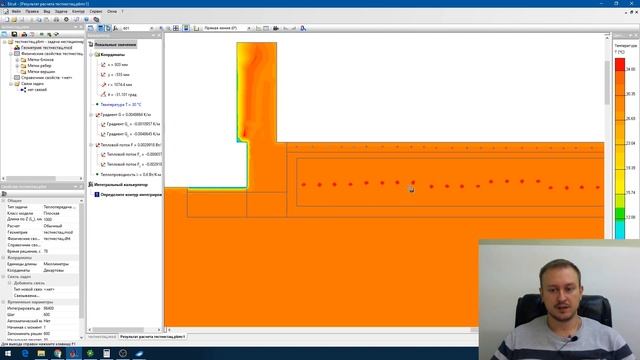The image size is (640, 360).
Task: Copy selection using the main toolbar icon
Action: (39, 19)
